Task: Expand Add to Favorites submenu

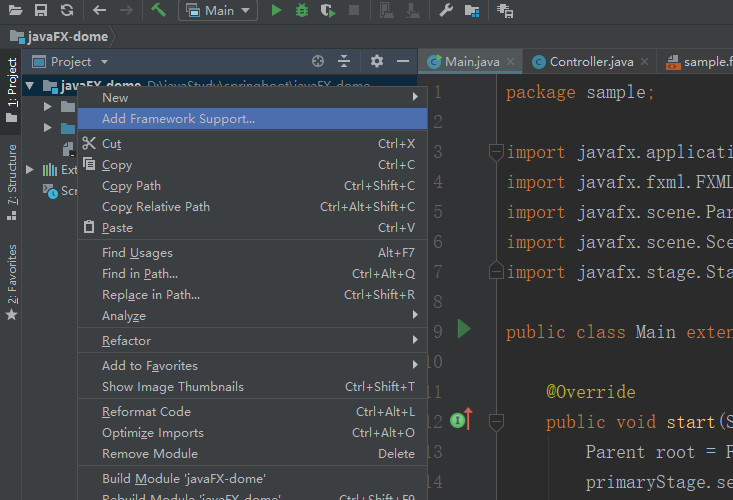Action: click(x=252, y=365)
